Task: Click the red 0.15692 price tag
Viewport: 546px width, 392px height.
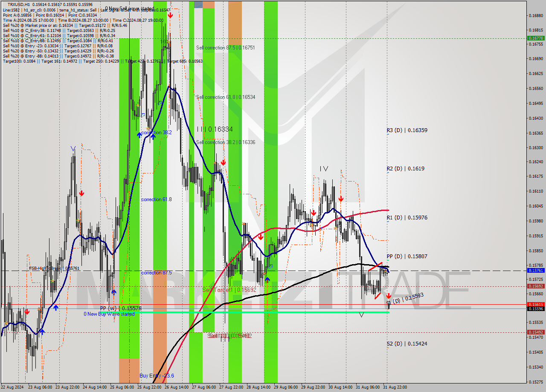Action: click(x=536, y=286)
